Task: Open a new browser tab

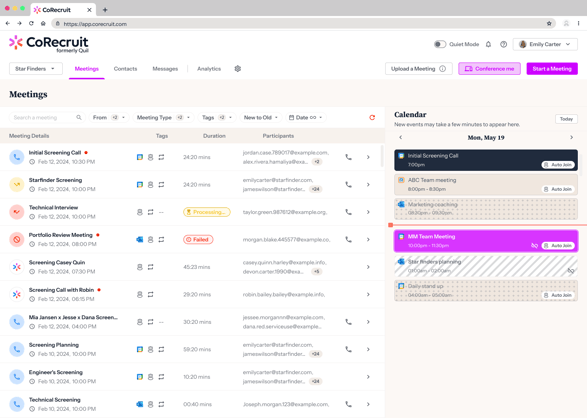Action: (105, 10)
